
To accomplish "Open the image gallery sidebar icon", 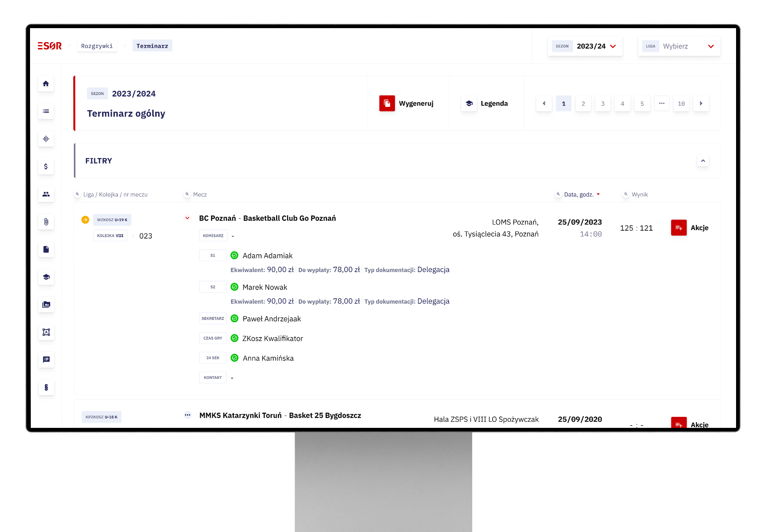I will point(46,304).
